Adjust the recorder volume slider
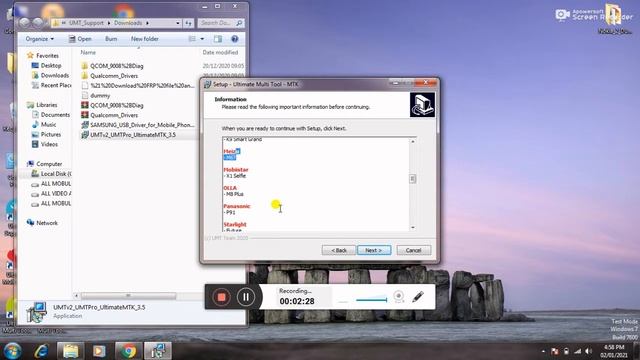This screenshot has height=360, width=640. point(371,300)
